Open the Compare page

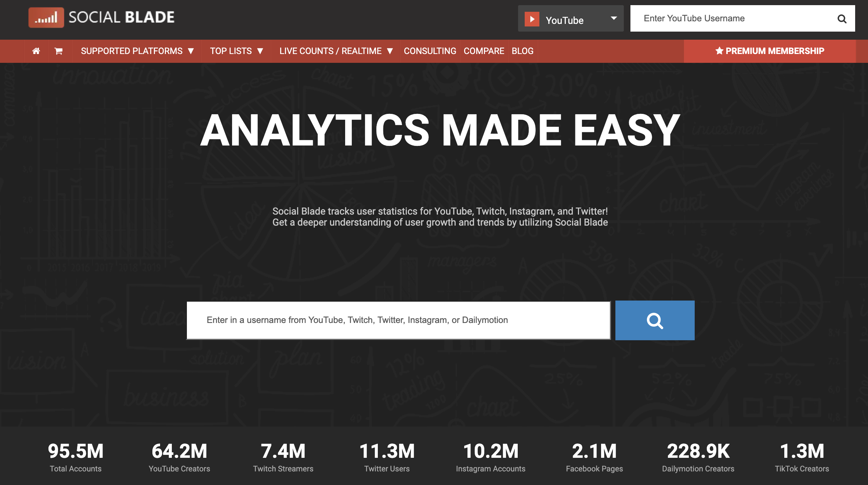click(484, 51)
